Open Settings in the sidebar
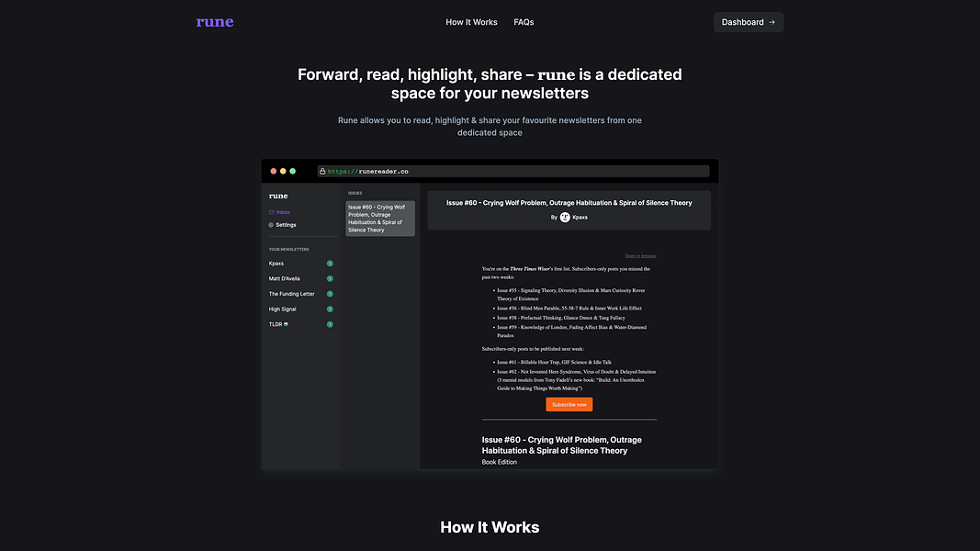The image size is (980, 551). pyautogui.click(x=283, y=225)
